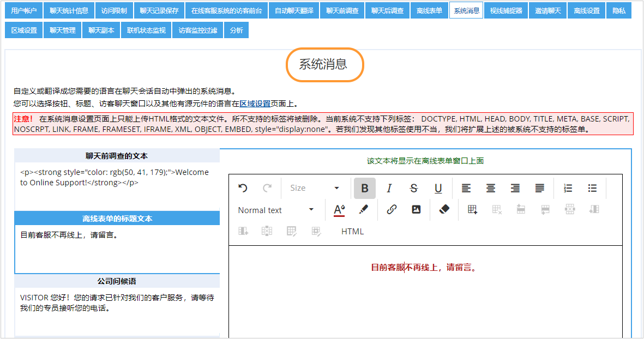Image resolution: width=644 pixels, height=339 pixels.
Task: Select the 聊天前调查的文本 message section
Action: pyautogui.click(x=117, y=156)
